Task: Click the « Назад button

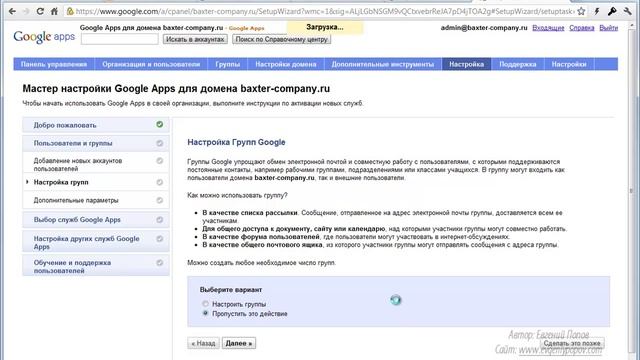Action: pos(203,343)
